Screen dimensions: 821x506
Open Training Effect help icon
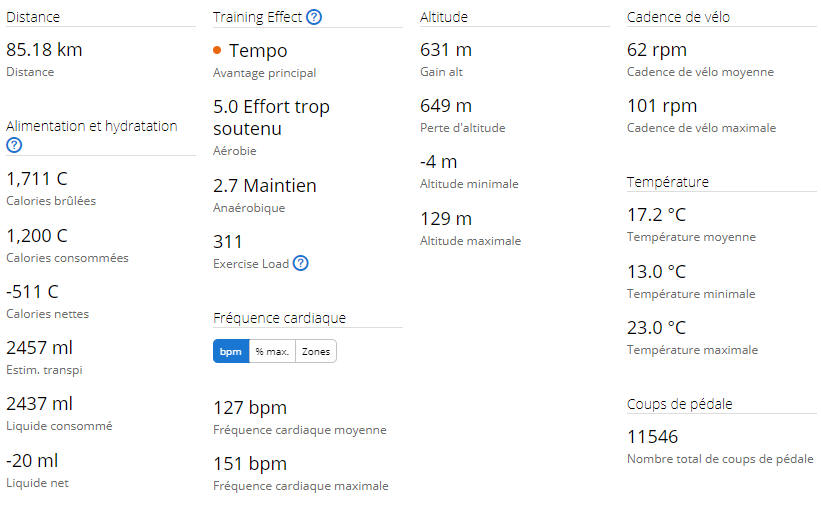tap(314, 17)
